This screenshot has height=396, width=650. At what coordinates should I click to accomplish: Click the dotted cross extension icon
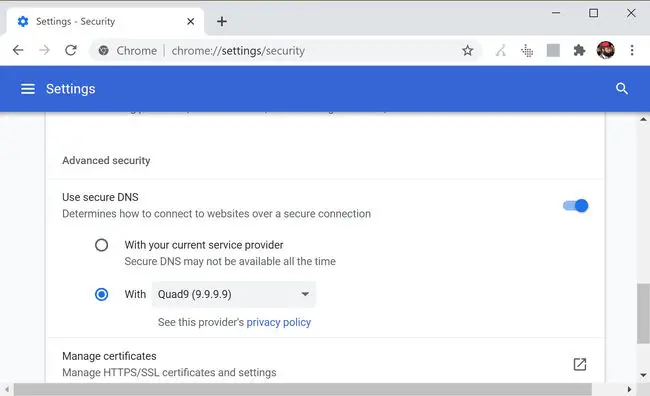coord(527,51)
